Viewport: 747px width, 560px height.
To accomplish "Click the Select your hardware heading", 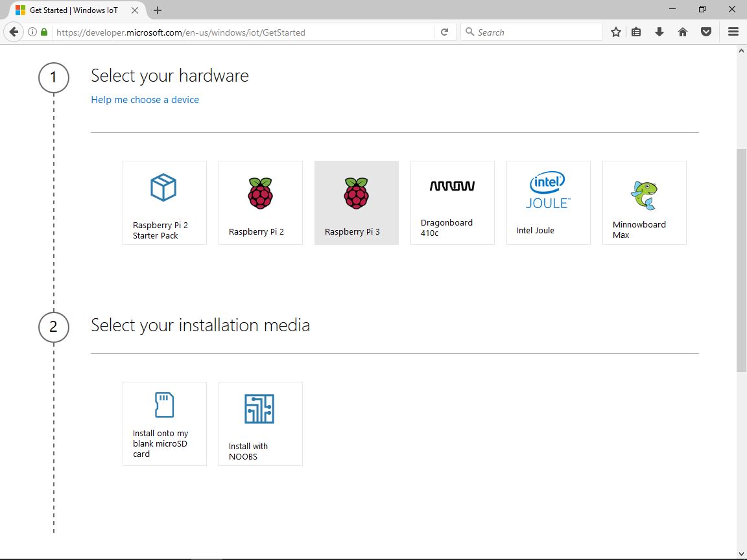I will point(170,76).
